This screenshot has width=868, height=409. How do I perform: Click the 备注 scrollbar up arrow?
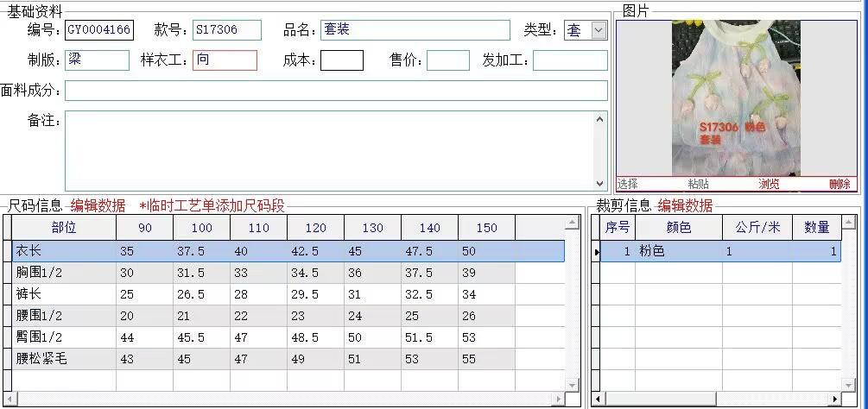600,119
